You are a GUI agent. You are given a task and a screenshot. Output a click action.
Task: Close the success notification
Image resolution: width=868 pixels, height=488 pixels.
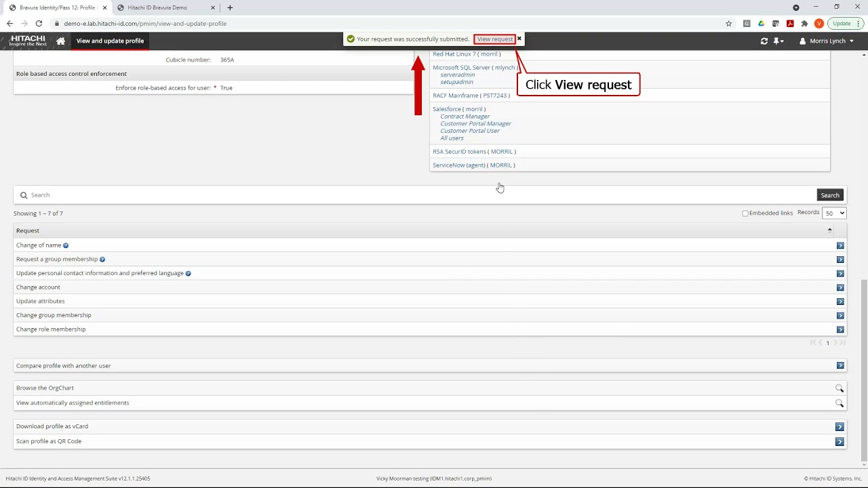(x=519, y=39)
